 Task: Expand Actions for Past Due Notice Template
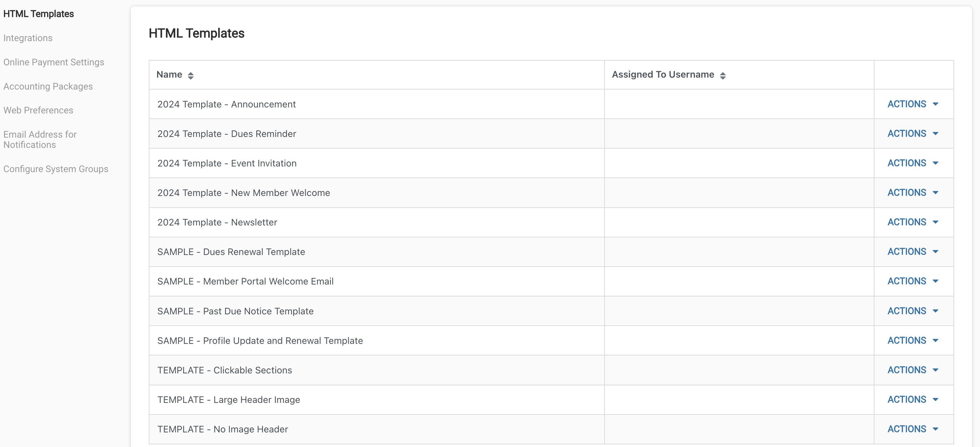pyautogui.click(x=912, y=311)
